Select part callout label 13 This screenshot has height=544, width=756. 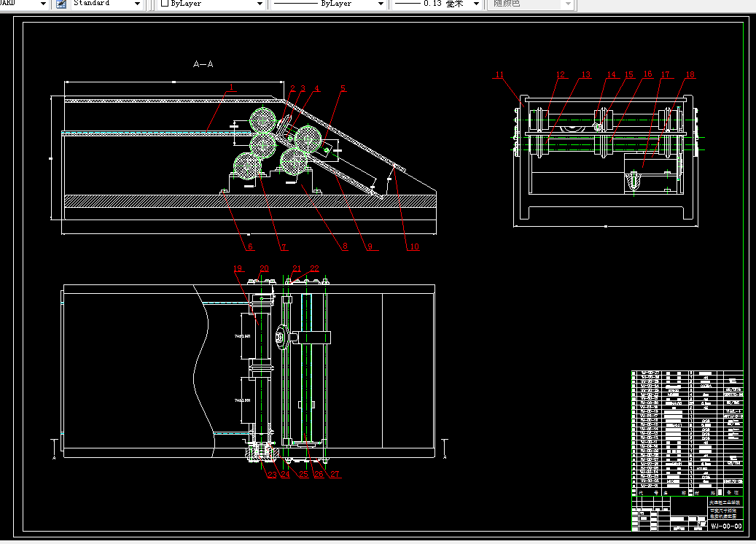(x=586, y=75)
